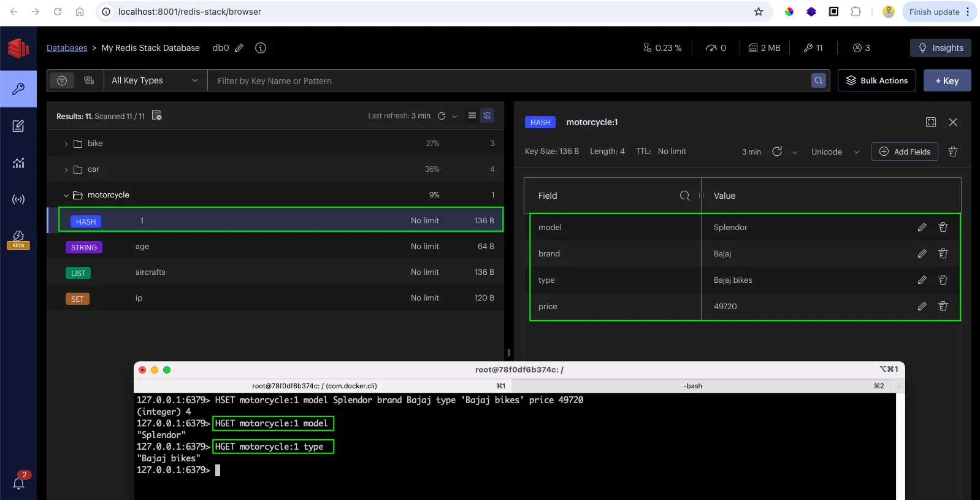Open the Chrome profile avatar
Screen dimensions: 980x500
889,12
